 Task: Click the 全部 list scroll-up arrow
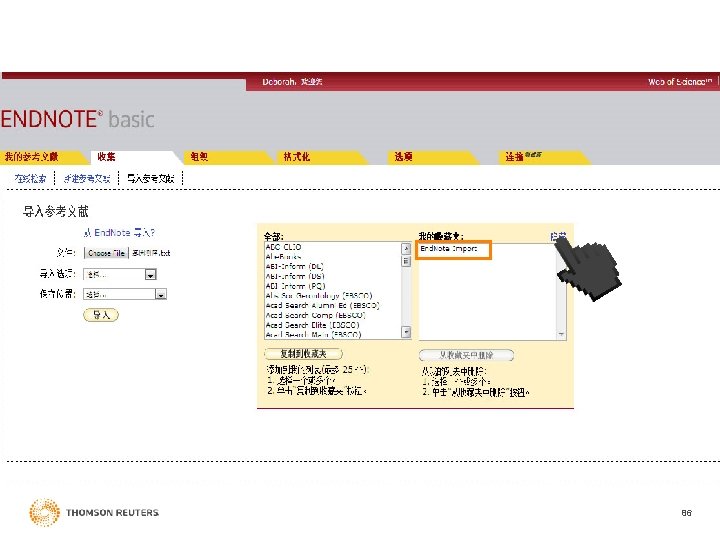coord(406,248)
